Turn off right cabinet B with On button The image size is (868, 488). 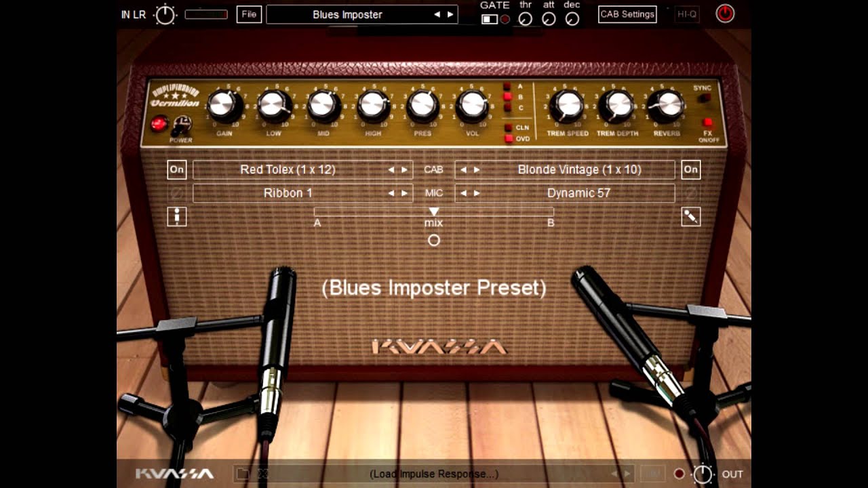coord(691,169)
